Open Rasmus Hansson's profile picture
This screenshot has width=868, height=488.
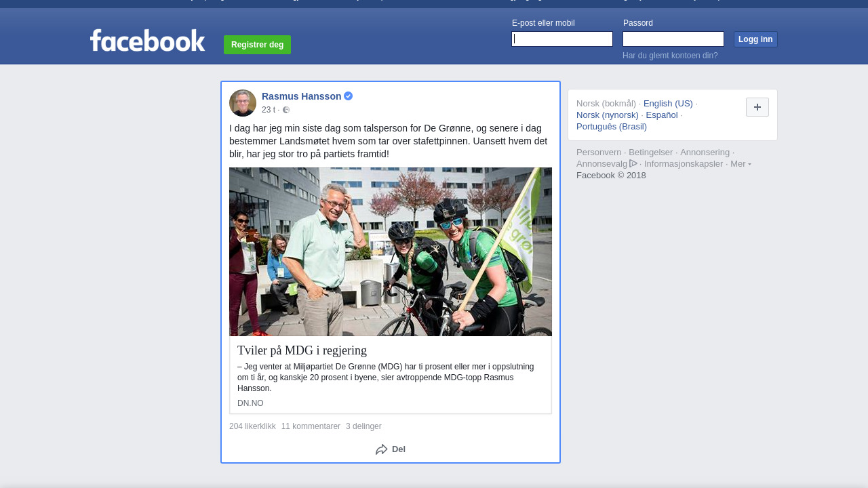tap(243, 103)
